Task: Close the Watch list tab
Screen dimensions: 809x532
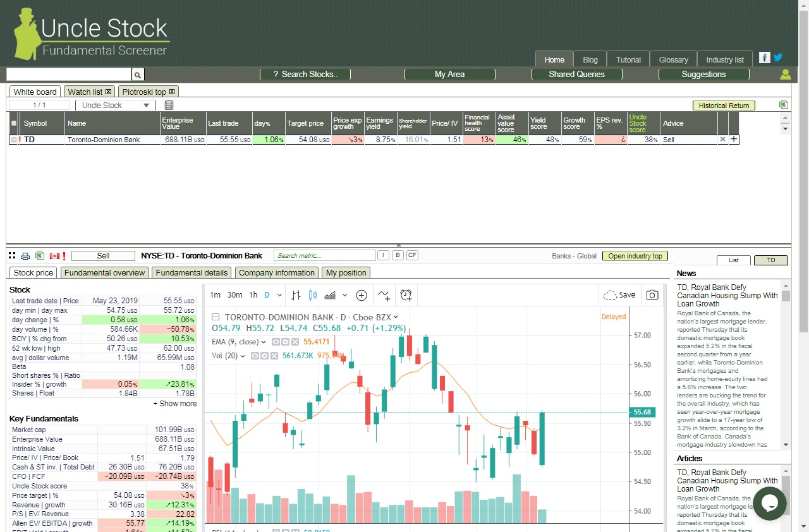Action: pyautogui.click(x=109, y=92)
